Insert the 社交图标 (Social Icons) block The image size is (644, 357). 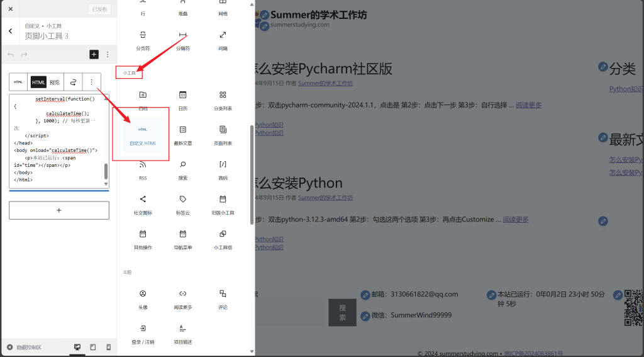143,205
